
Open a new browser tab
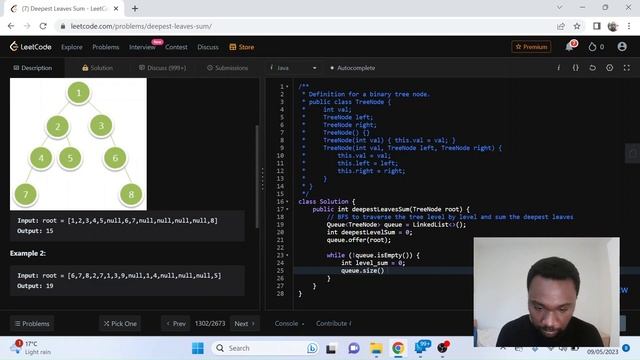coord(135,8)
